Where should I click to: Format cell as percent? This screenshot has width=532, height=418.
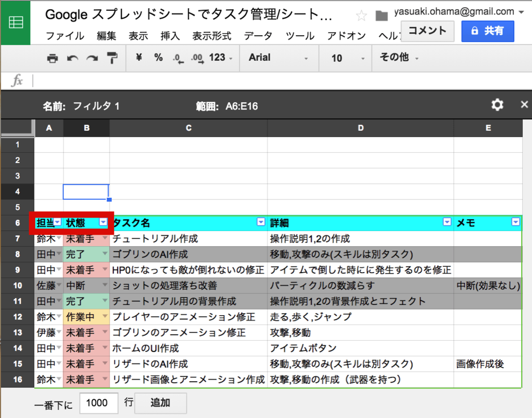(x=158, y=57)
